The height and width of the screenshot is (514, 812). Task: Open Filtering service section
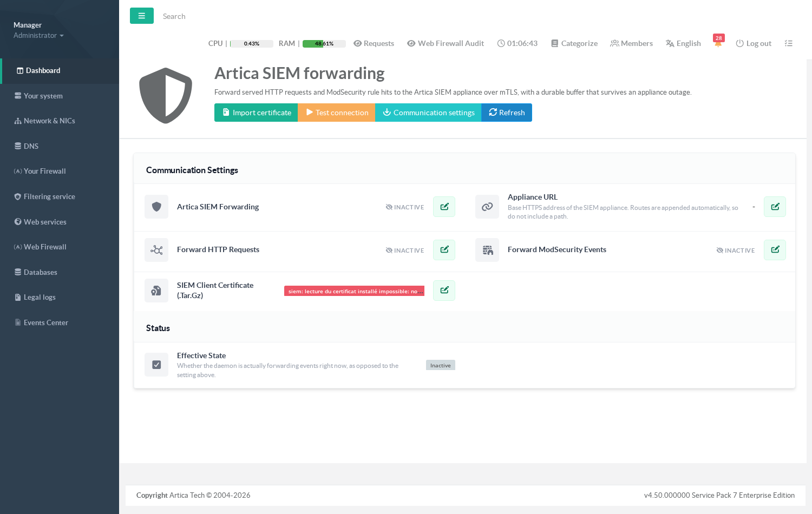[x=60, y=196]
